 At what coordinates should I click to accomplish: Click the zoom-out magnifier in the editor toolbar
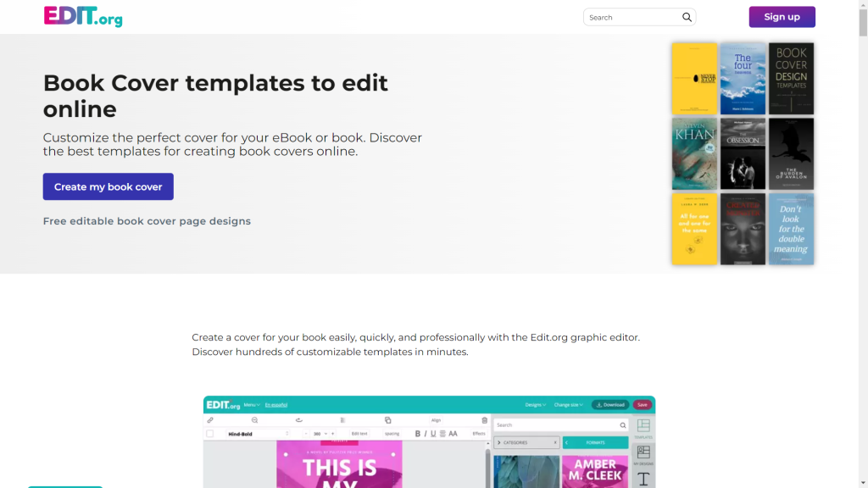pos(254,420)
